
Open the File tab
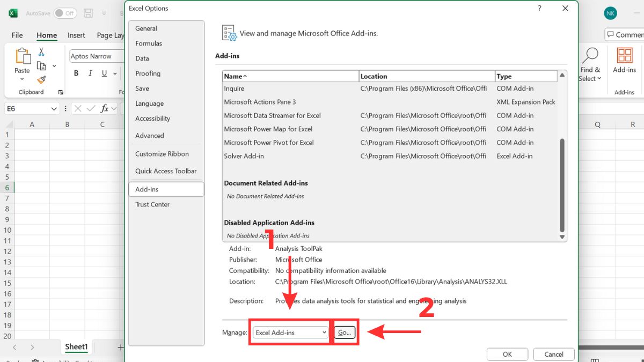pyautogui.click(x=17, y=35)
